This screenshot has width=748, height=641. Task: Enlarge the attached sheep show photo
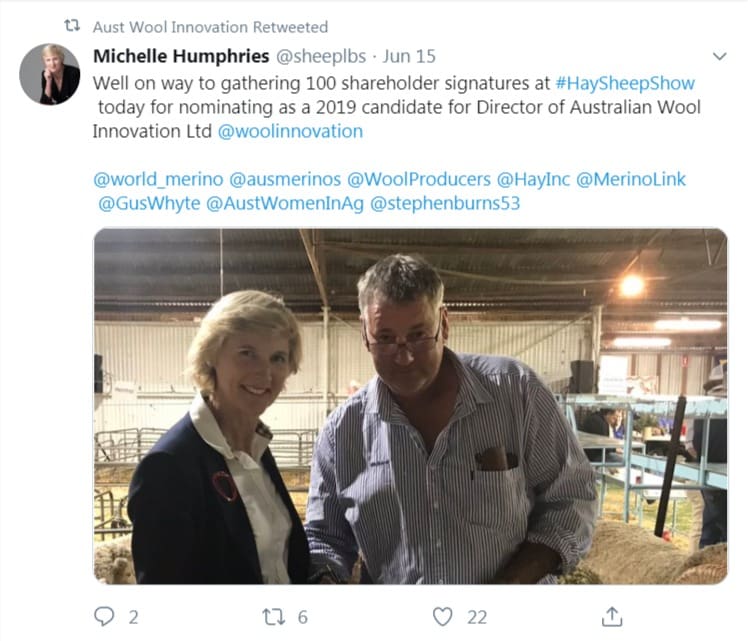coord(411,406)
